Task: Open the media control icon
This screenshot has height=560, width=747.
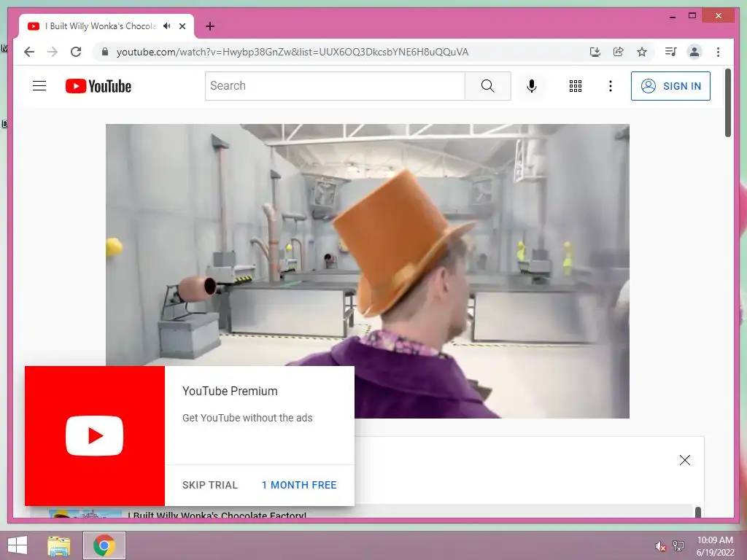Action: point(671,52)
